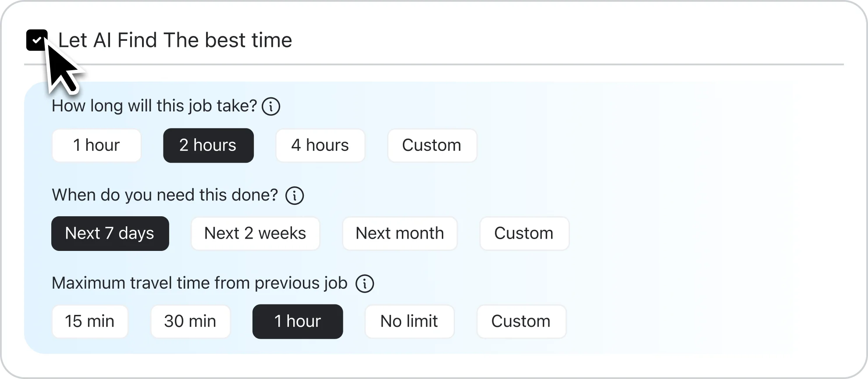
Task: Select 'No limit' for travel time
Action: 409,321
